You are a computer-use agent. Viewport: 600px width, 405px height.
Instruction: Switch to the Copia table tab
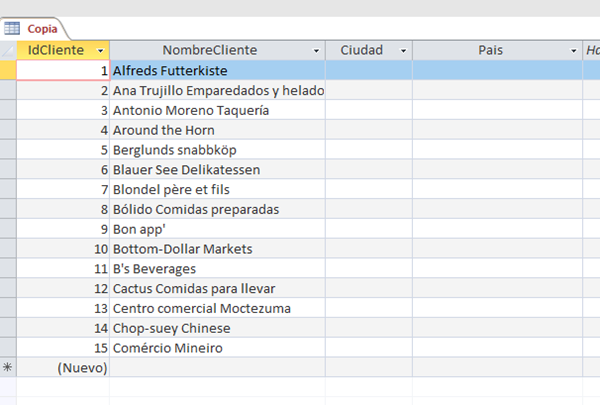click(41, 29)
